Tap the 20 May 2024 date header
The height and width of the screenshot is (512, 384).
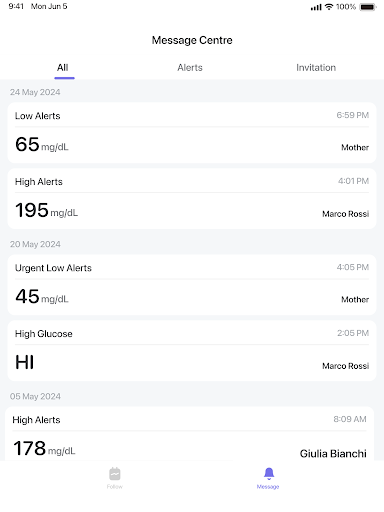35,244
